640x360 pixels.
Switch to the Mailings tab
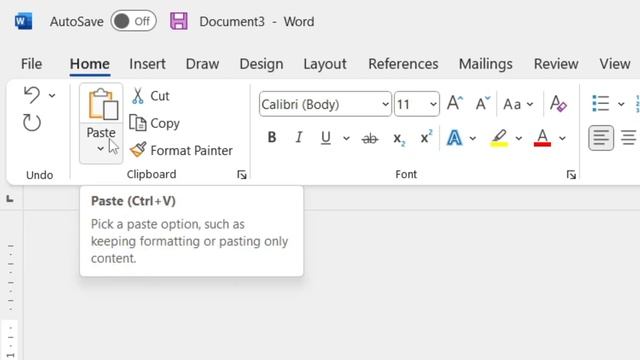tap(486, 64)
